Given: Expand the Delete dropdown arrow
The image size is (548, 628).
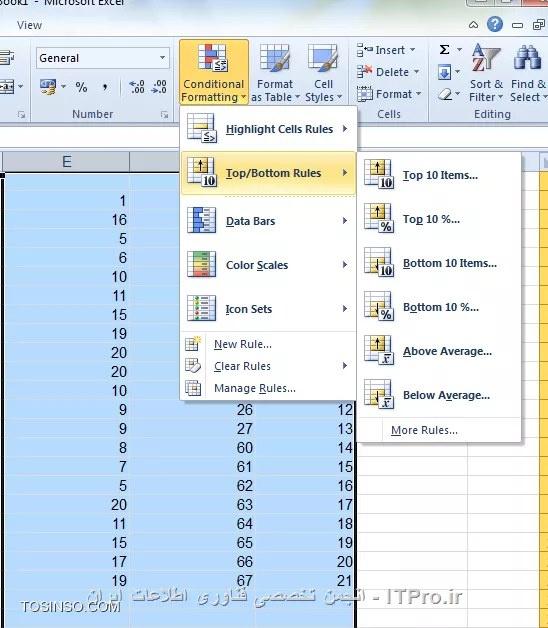Looking at the screenshot, I should 417,72.
